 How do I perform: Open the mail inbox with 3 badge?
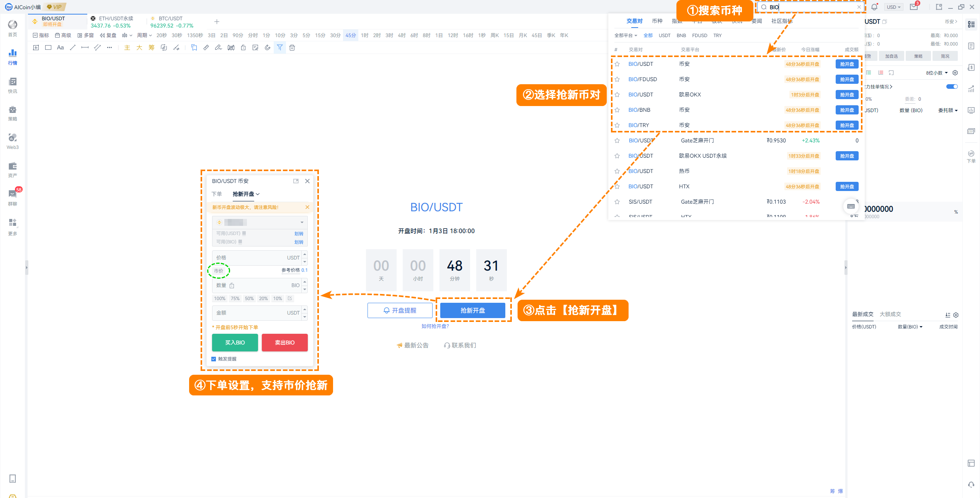tap(914, 6)
